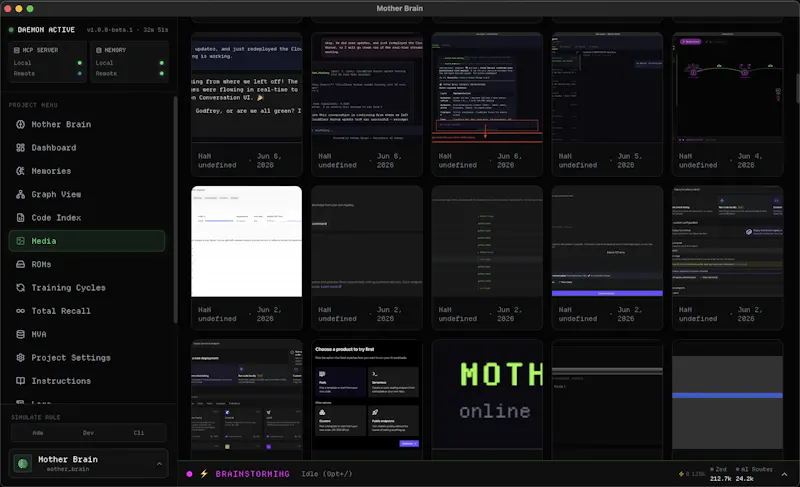Open Mother Brain via its sidebar brain icon

[20, 124]
